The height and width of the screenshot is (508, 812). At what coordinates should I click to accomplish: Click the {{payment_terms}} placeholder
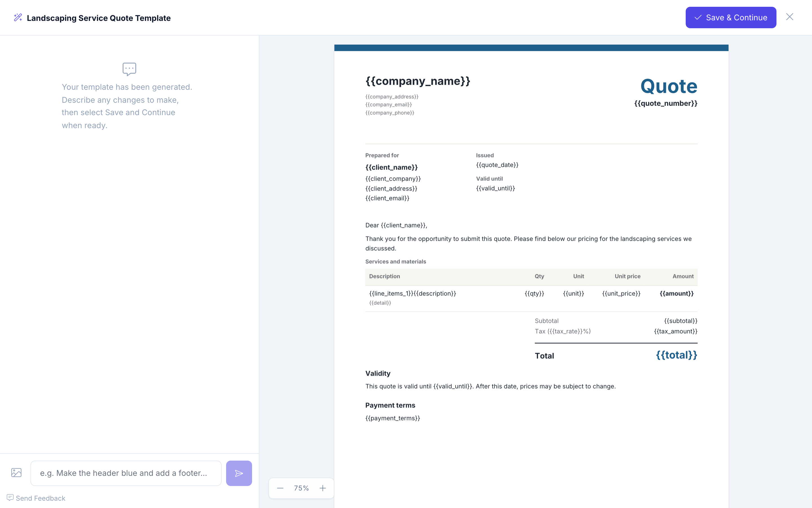point(392,418)
